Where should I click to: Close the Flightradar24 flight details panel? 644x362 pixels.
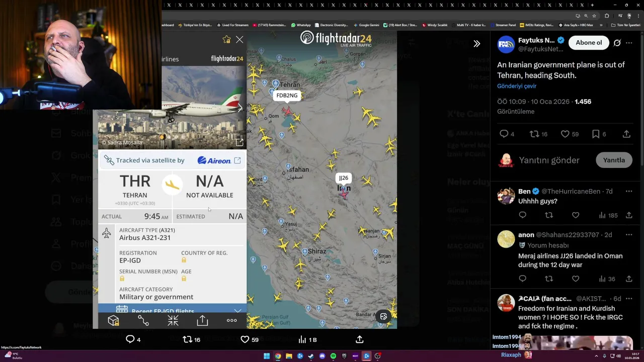239,39
